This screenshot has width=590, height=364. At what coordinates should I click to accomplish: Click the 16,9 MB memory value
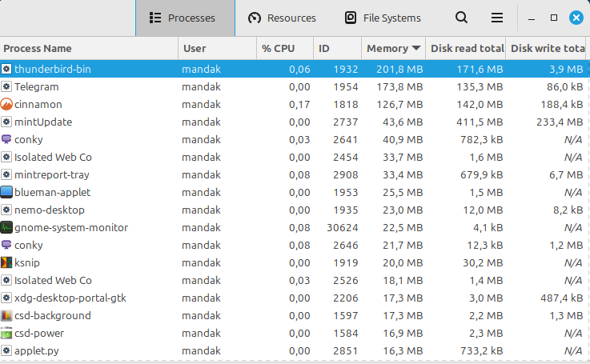point(403,333)
